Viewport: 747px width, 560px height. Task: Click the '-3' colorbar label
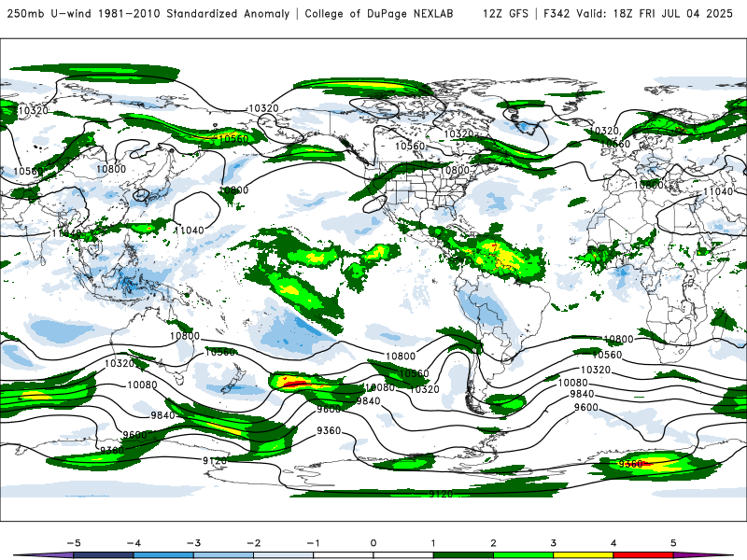click(x=193, y=543)
